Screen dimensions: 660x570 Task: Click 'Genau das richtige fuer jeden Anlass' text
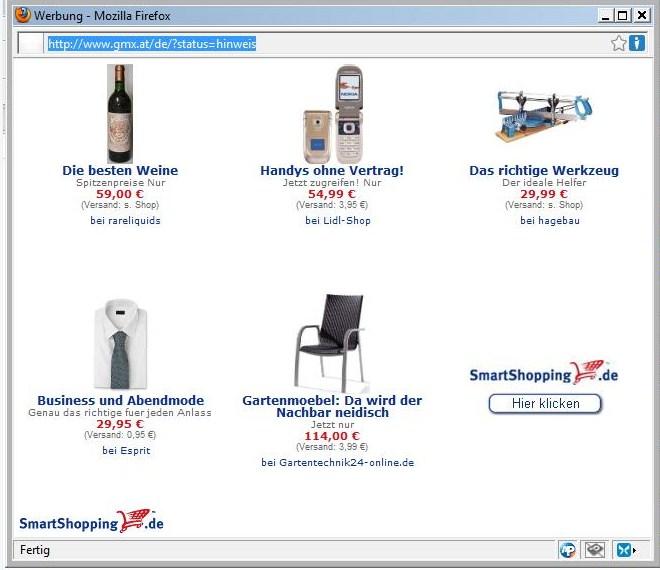point(120,413)
